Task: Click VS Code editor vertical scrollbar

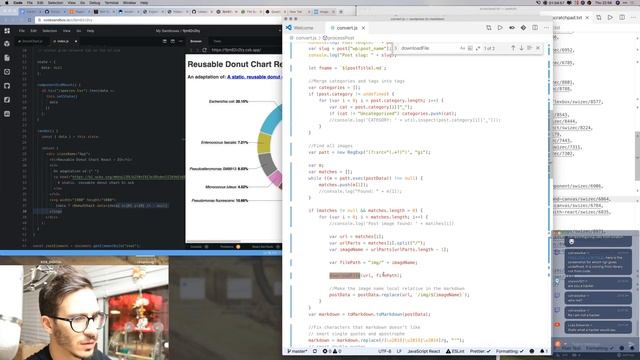Action: pyautogui.click(x=550, y=143)
